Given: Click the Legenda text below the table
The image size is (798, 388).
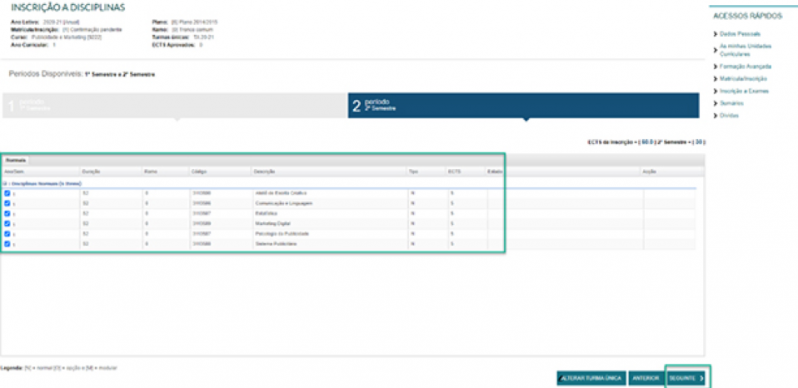Looking at the screenshot, I should [x=59, y=368].
